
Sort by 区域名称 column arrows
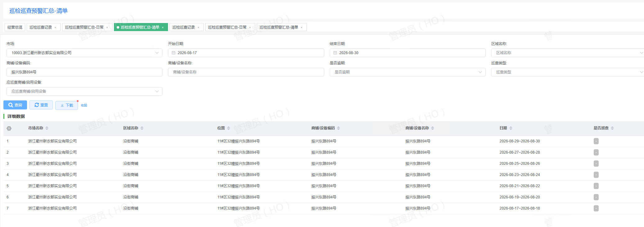pos(142,128)
